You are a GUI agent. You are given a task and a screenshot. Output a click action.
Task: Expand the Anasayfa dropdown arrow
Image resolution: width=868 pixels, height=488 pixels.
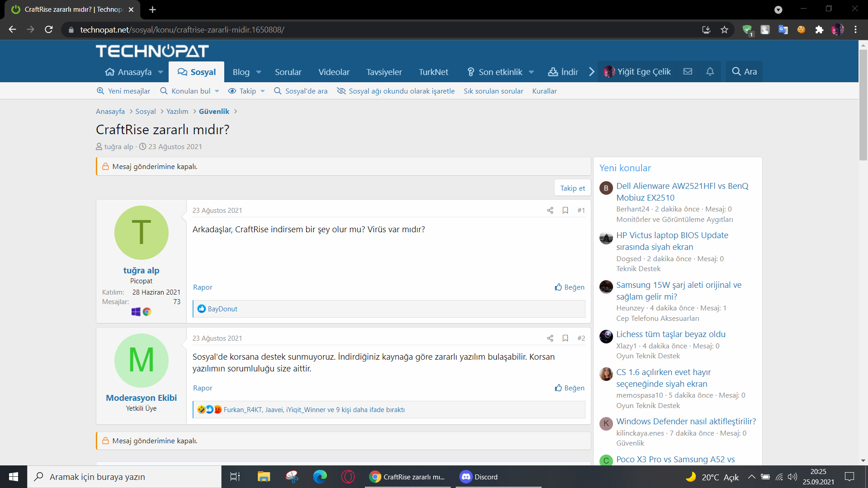(160, 72)
